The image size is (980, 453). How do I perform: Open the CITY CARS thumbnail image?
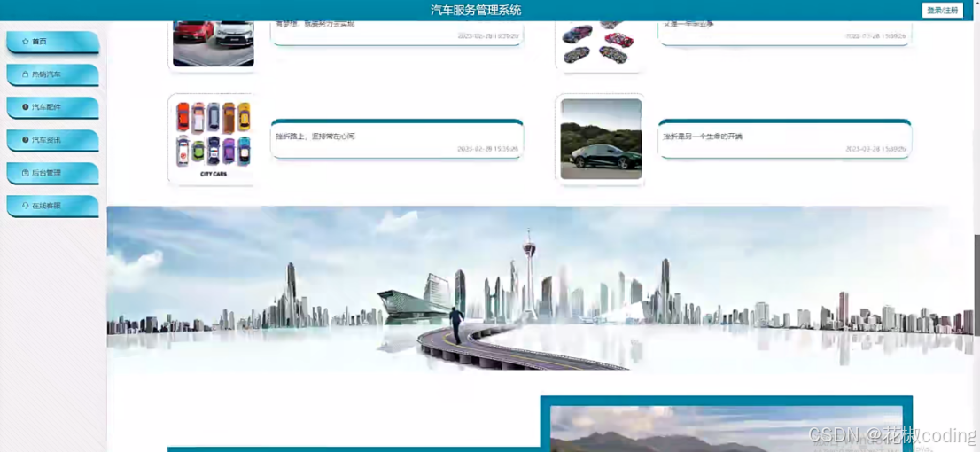pyautogui.click(x=214, y=139)
